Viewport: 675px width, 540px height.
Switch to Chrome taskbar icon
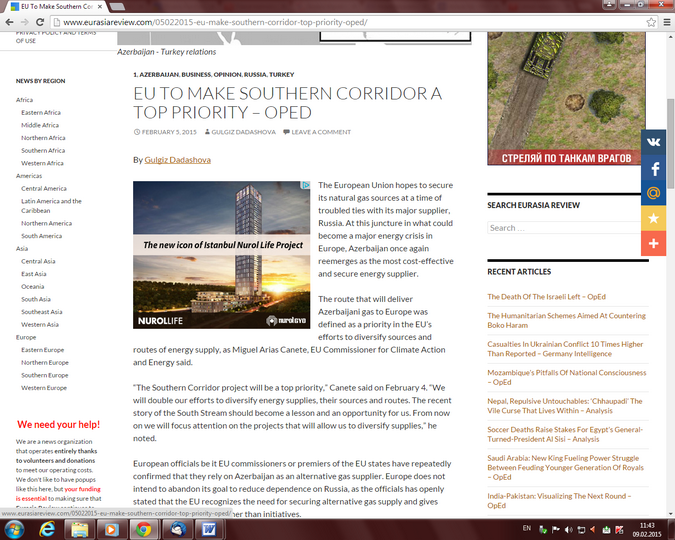[143, 529]
